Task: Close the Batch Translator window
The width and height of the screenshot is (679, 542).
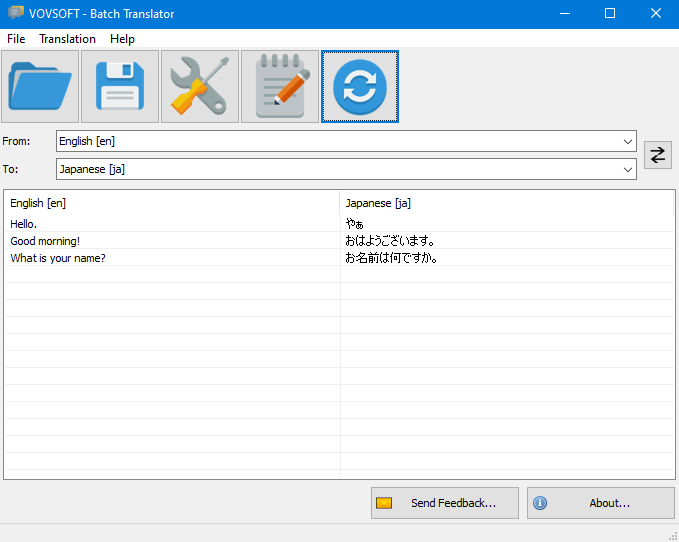Action: click(x=656, y=13)
